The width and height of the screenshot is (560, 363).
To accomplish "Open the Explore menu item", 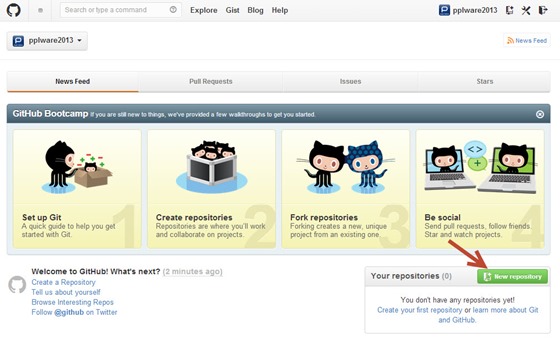I will pyautogui.click(x=204, y=10).
